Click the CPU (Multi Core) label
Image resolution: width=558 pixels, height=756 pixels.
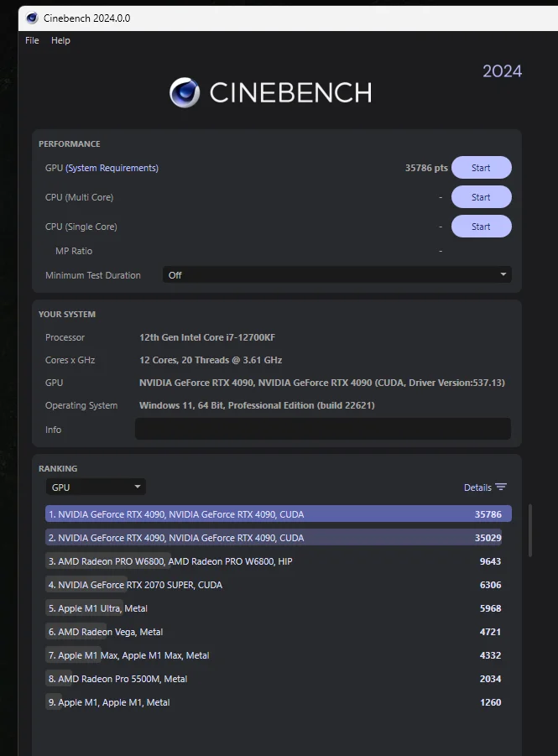79,197
